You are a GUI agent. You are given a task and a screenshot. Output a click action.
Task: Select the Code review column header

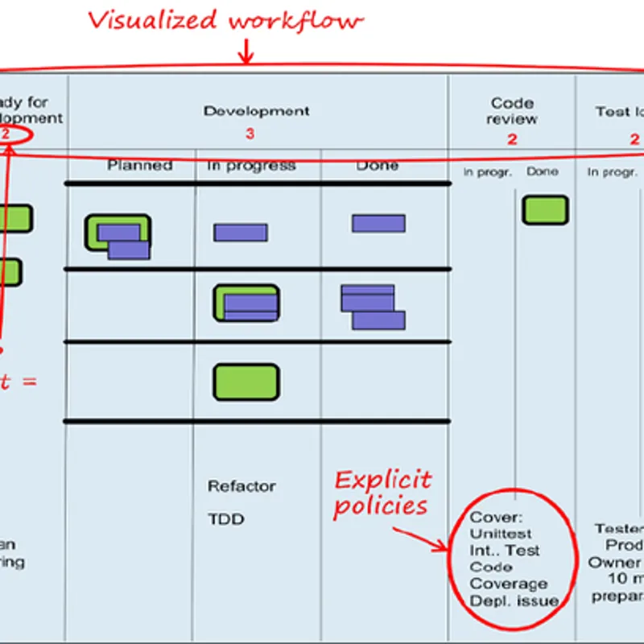tap(512, 111)
